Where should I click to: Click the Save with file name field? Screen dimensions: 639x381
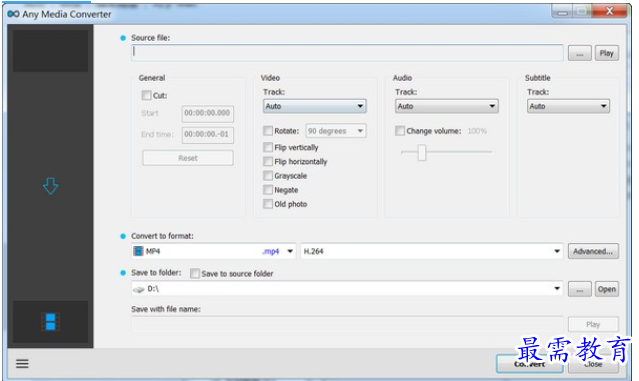pos(347,324)
